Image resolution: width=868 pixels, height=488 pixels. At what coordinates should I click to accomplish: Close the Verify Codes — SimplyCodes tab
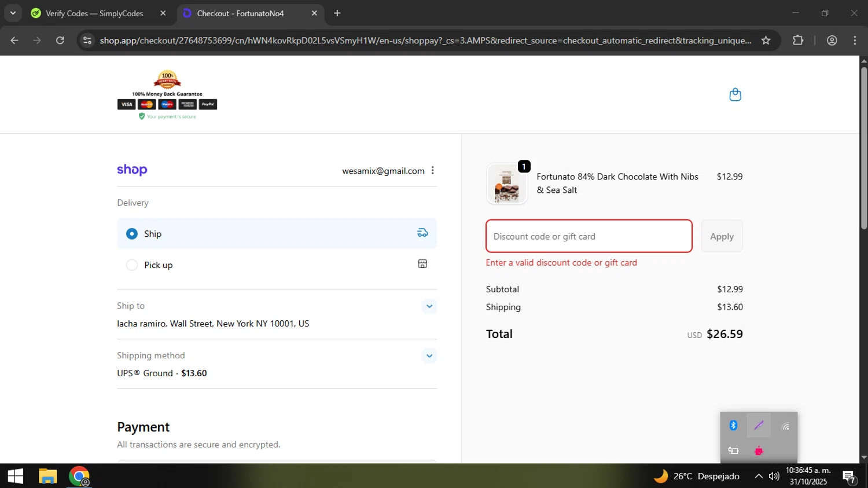point(163,13)
